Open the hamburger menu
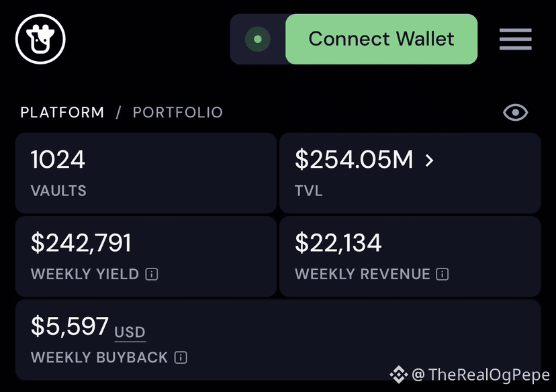The height and width of the screenshot is (392, 556). click(515, 39)
